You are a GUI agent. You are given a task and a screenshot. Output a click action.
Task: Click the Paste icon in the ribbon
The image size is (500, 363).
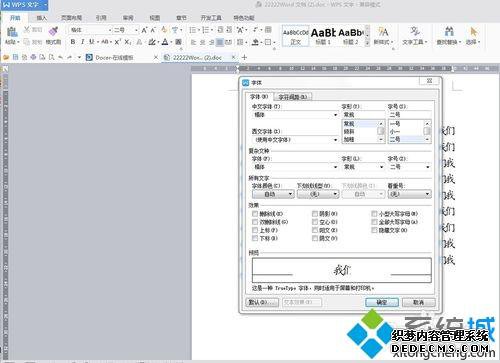click(12, 32)
